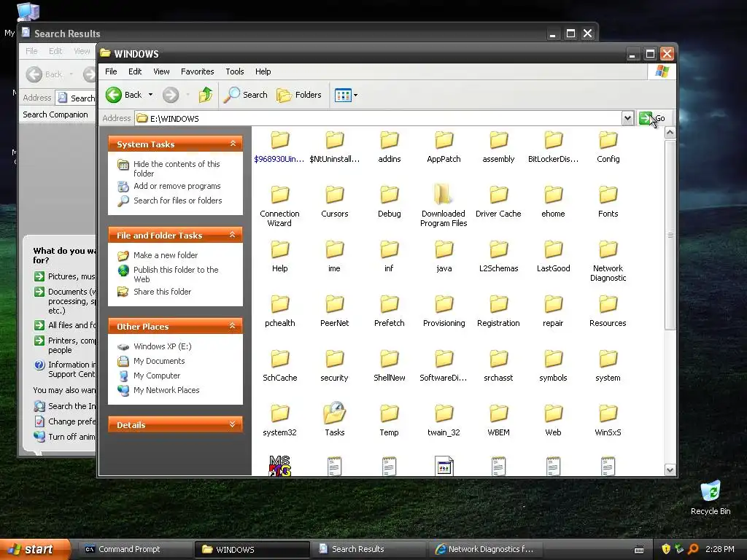The height and width of the screenshot is (560, 747).
Task: Select the Network Diagnostic folder
Action: click(608, 249)
